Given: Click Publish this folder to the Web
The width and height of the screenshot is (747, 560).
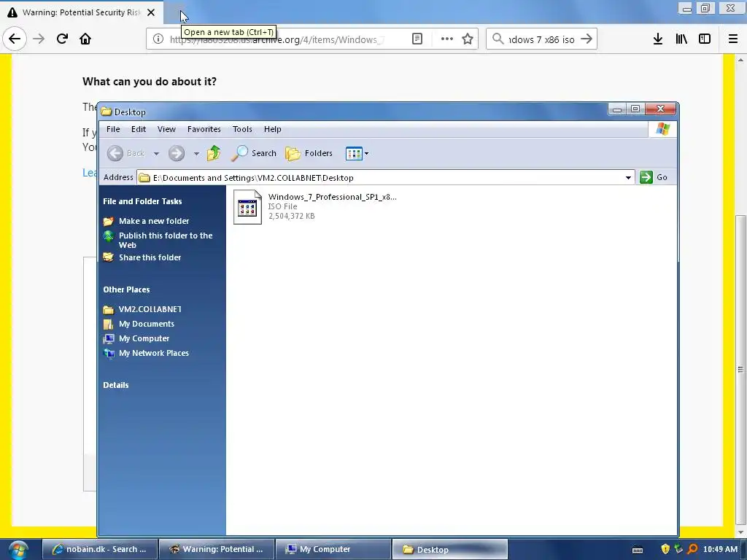Looking at the screenshot, I should pyautogui.click(x=166, y=240).
